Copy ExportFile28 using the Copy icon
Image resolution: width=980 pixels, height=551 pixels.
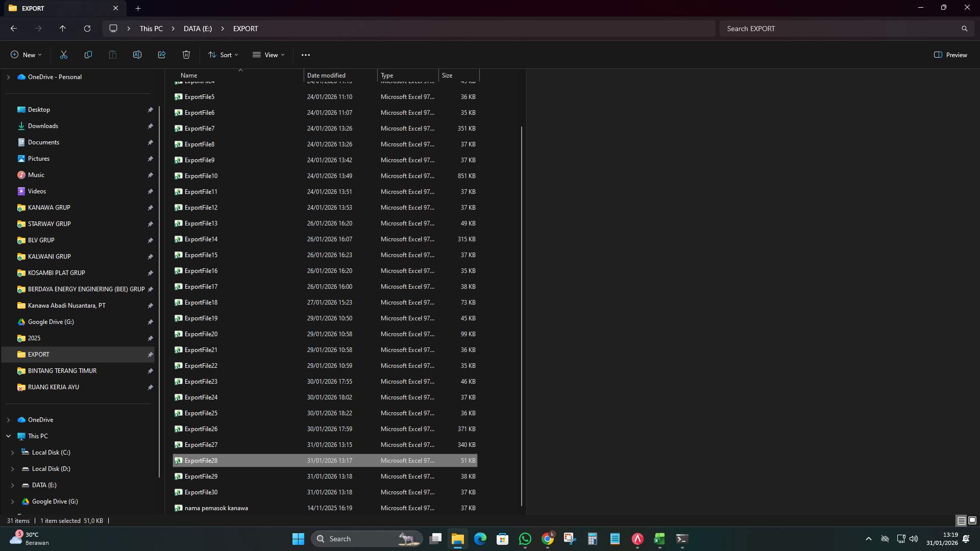coord(88,55)
